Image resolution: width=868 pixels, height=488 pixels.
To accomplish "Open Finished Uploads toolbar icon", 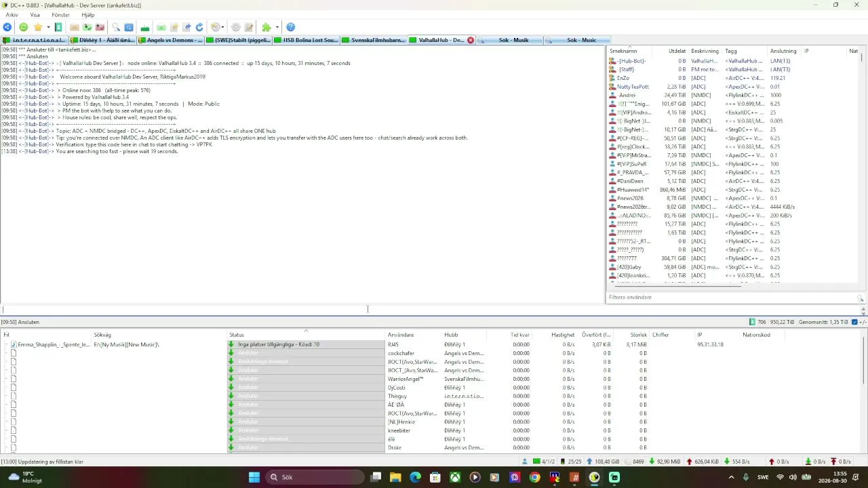I will (x=100, y=27).
